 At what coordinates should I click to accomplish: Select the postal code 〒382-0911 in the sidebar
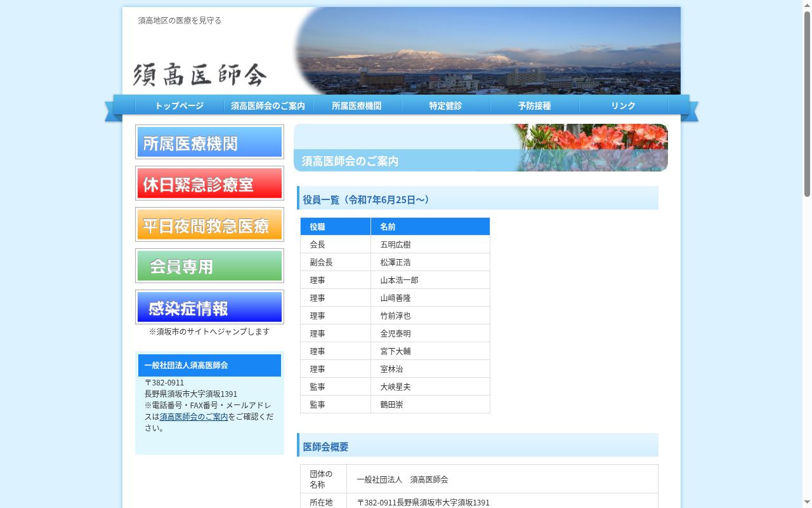pos(164,382)
